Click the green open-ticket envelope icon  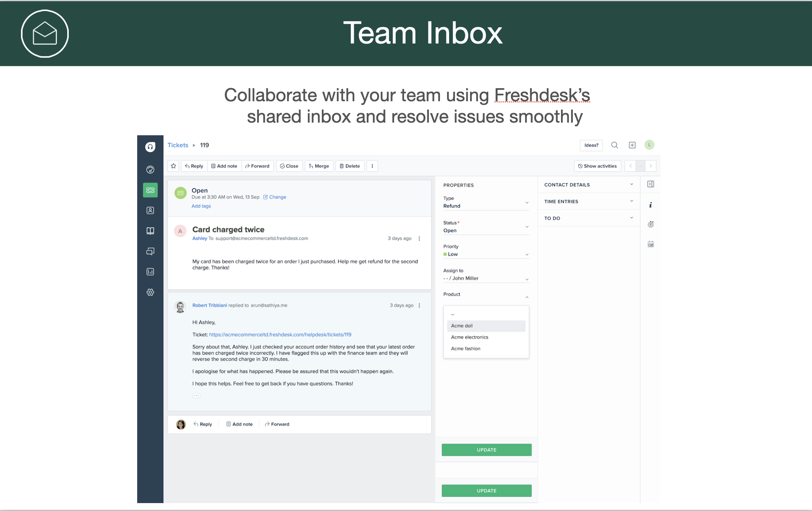(x=181, y=193)
